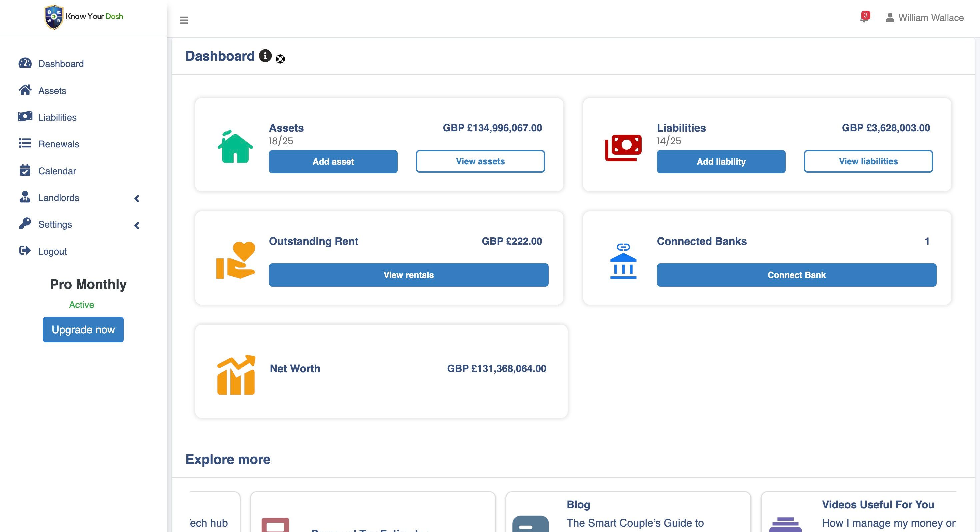Click the Net Worth chart icon
Viewport: 980px width, 532px height.
236,375
